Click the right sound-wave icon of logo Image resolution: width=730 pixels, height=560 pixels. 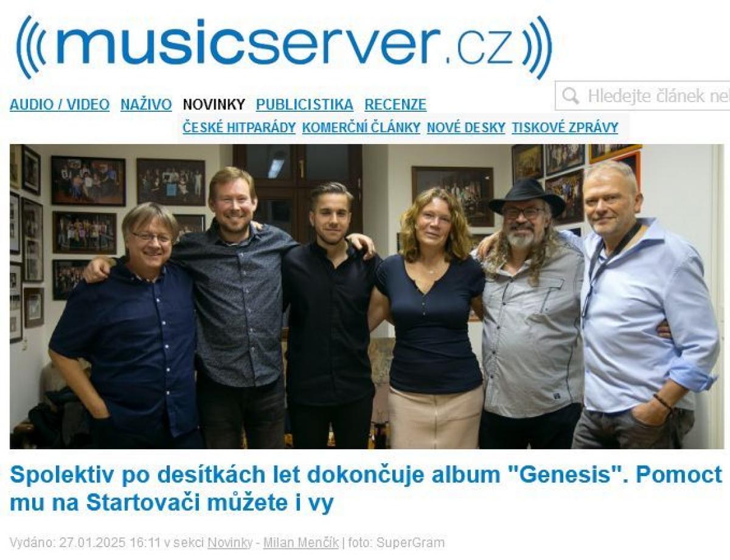[537, 47]
